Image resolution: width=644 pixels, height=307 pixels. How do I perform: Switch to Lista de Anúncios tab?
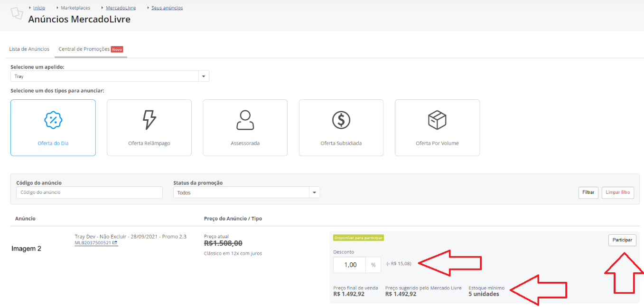[29, 49]
